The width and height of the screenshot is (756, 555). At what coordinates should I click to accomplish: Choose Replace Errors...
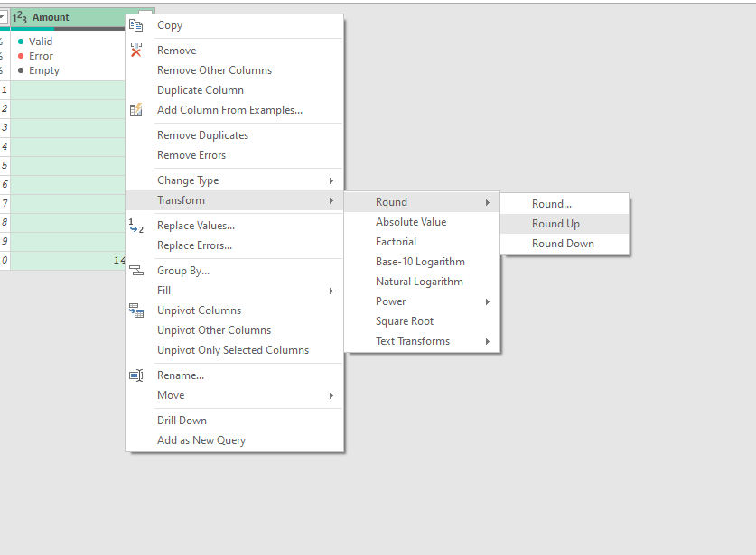click(x=234, y=245)
